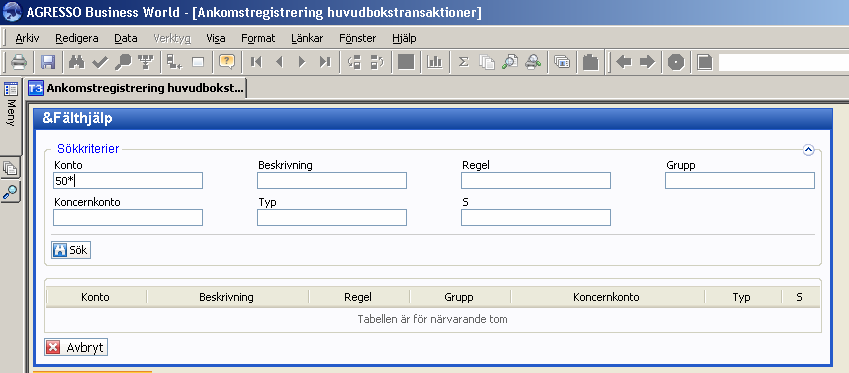849x373 pixels.
Task: Click the small blank rectangle toolbar icon
Action: pos(198,62)
